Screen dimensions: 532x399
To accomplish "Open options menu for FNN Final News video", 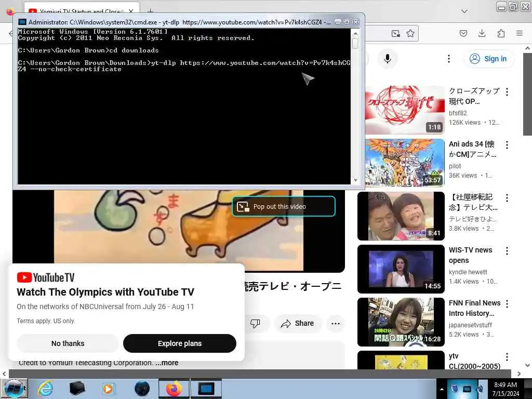I will point(507,303).
